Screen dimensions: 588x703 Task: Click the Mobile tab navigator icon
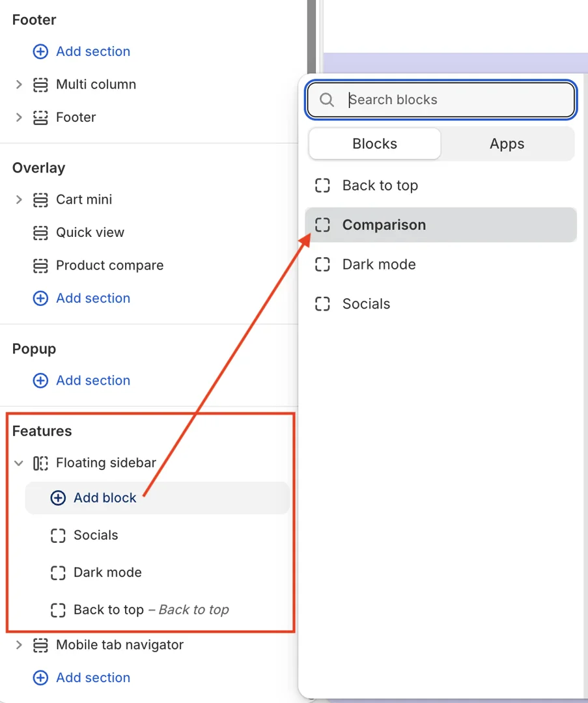click(x=40, y=645)
